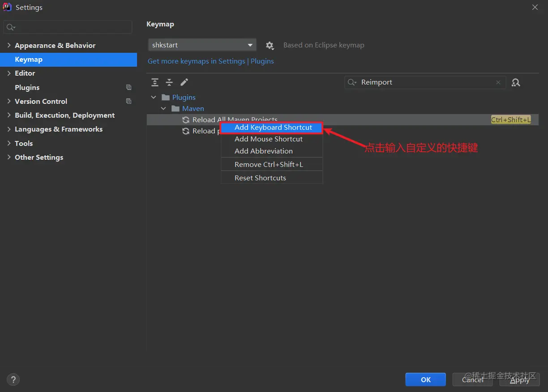Click the Reimport action search field

click(425, 82)
